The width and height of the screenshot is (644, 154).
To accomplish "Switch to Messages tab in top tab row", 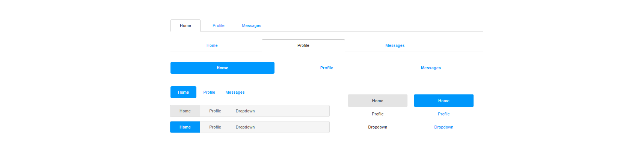I will pos(251,25).
